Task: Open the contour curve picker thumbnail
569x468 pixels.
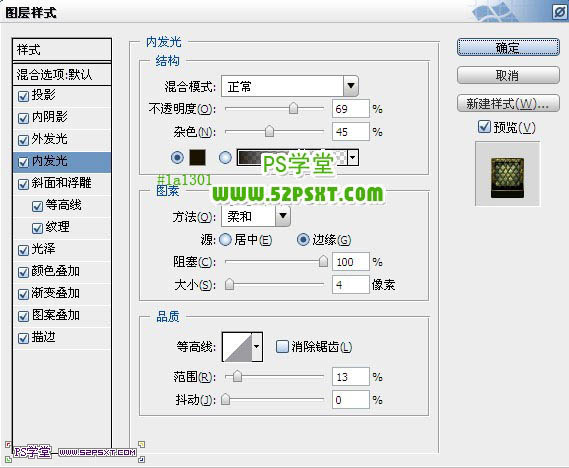Action: (237, 347)
